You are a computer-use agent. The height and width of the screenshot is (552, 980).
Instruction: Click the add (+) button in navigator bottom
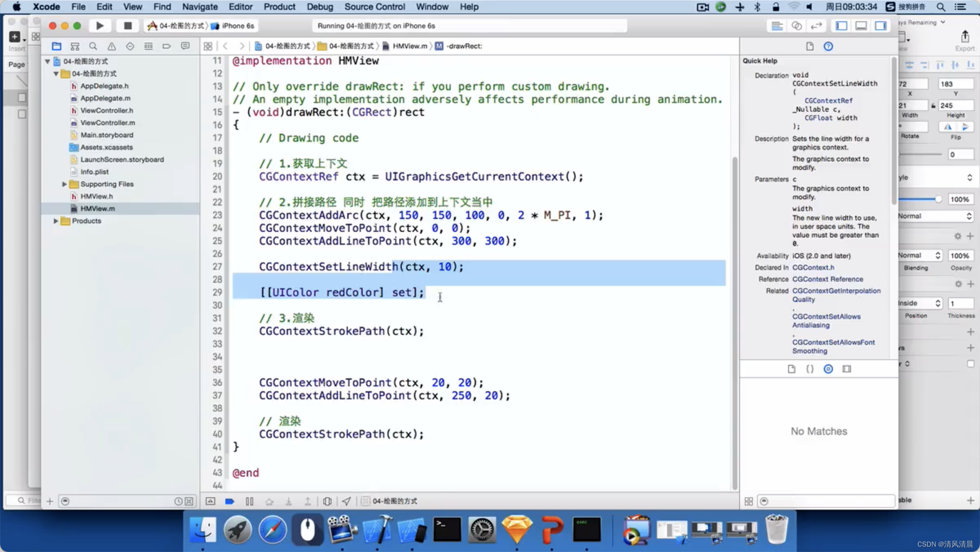click(x=50, y=501)
